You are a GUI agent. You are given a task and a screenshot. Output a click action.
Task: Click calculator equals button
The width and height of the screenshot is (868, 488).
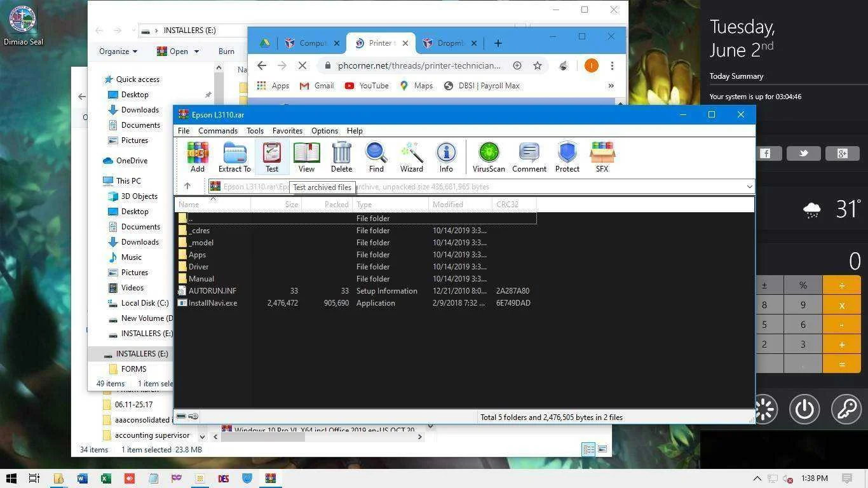point(842,364)
